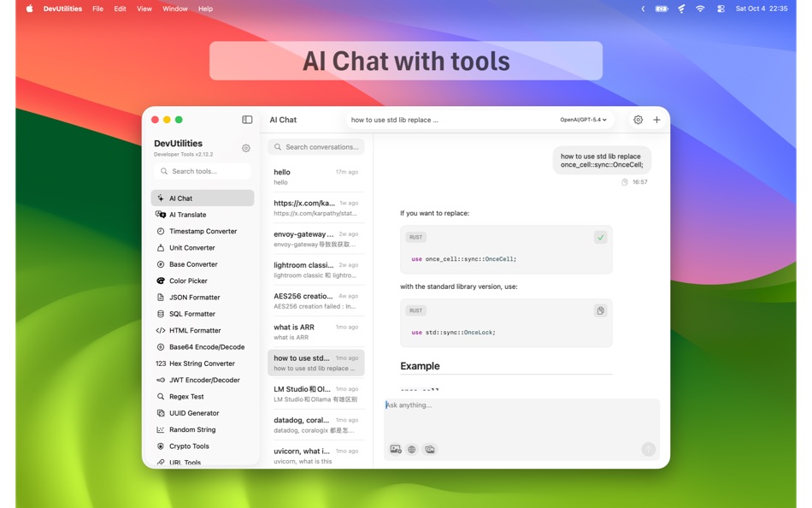Open the Crypto Tools entry

tap(203, 446)
